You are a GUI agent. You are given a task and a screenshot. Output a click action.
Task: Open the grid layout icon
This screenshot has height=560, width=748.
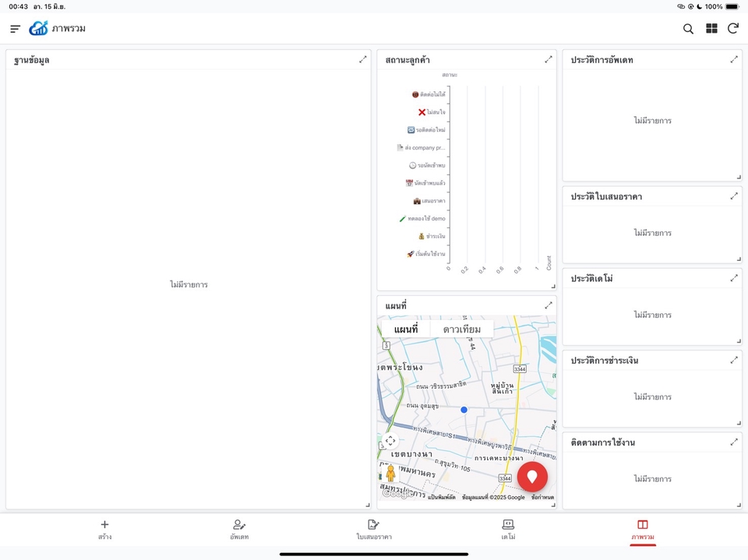711,29
